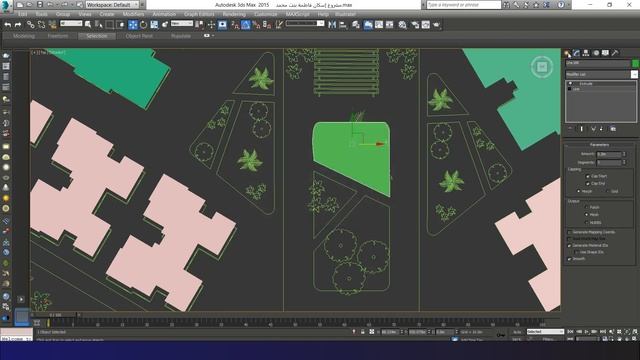Viewport: 640px width, 360px height.
Task: Open Select by Name dialog icon
Action: click(x=99, y=25)
